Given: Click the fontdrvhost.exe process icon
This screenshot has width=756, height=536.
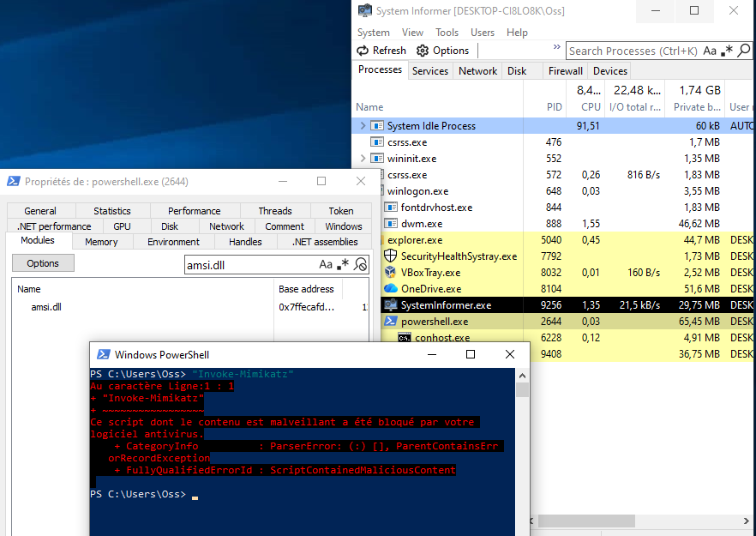Looking at the screenshot, I should tap(390, 208).
